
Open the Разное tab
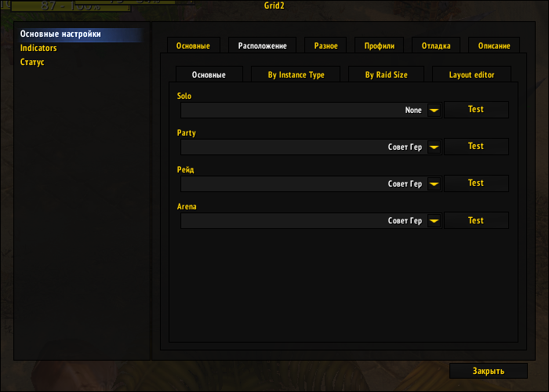[325, 45]
